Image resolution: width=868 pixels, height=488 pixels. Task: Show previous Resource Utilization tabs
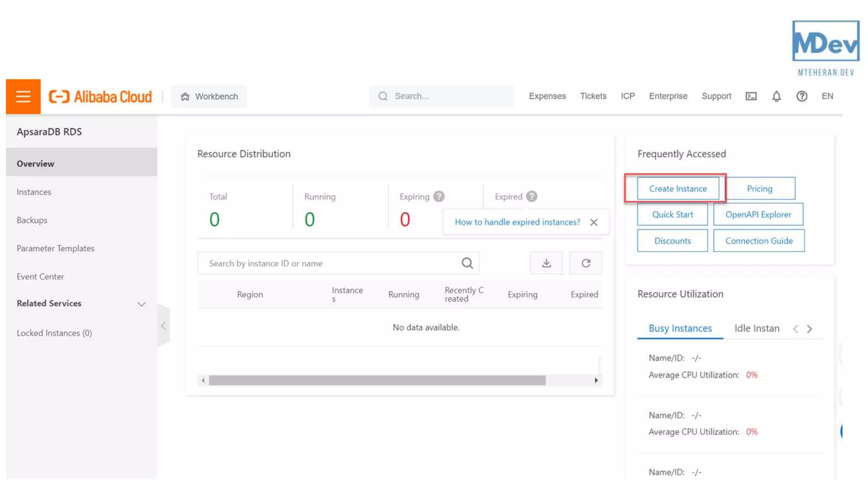tap(796, 329)
